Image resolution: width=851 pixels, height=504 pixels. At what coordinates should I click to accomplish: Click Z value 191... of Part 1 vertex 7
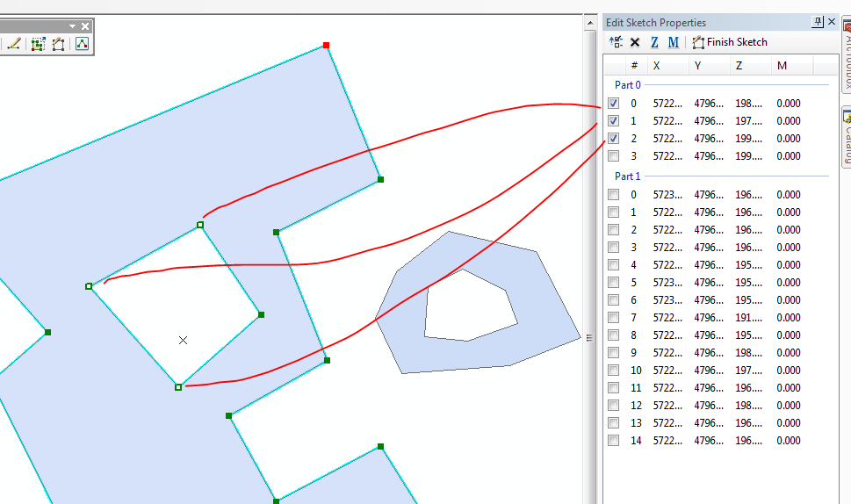tap(748, 317)
